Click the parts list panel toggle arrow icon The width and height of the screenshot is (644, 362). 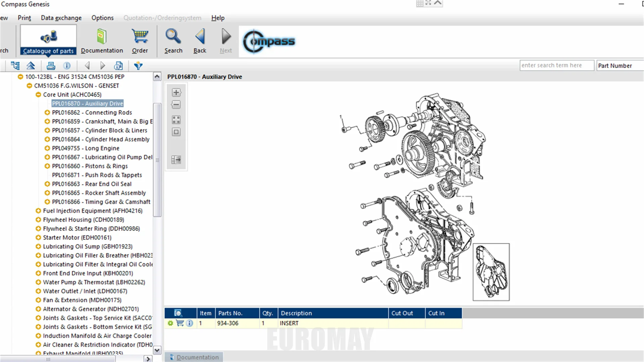click(176, 160)
